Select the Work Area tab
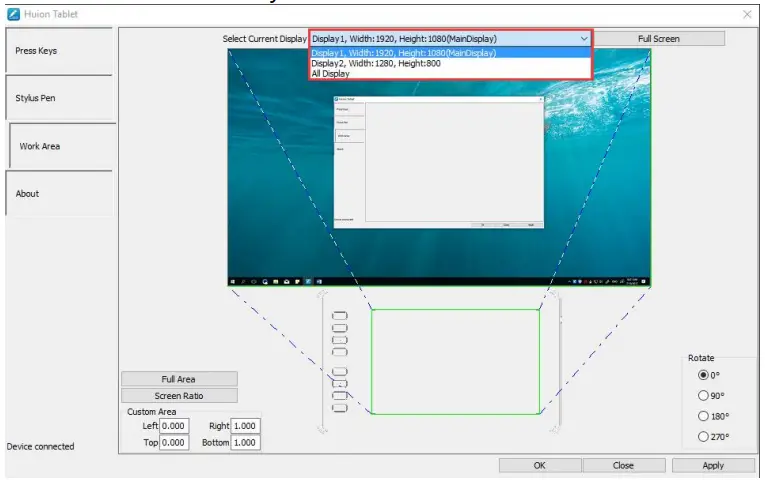The width and height of the screenshot is (765, 480). coord(62,146)
